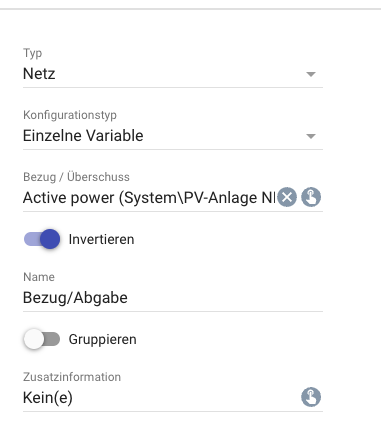This screenshot has width=381, height=427.
Task: Click the blue knob of Invertieren switch
Action: tap(50, 239)
